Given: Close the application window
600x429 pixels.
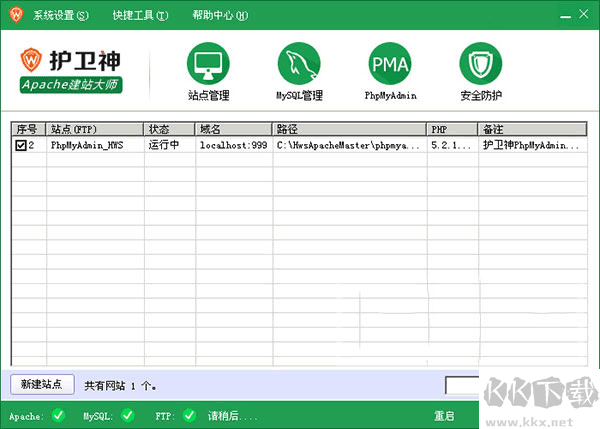Looking at the screenshot, I should coord(584,14).
